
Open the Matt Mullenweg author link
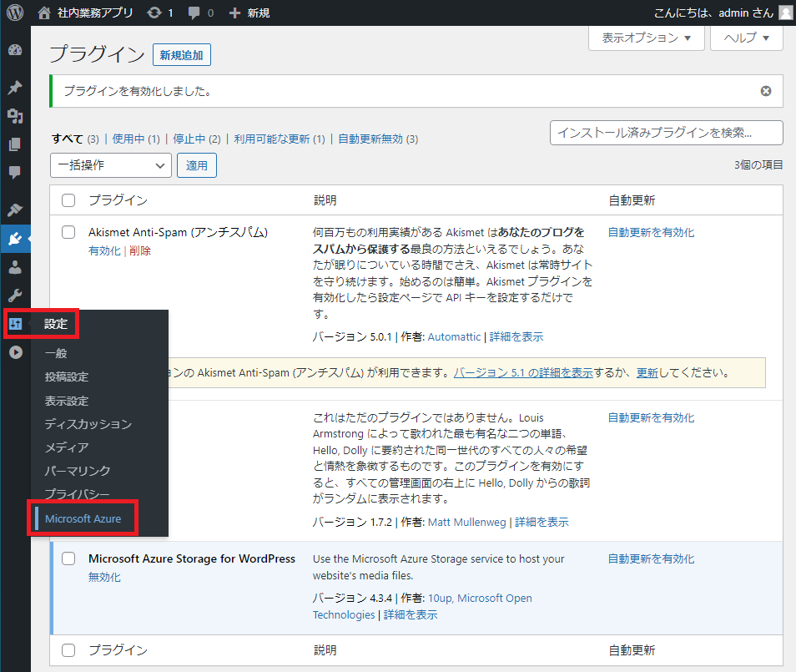pos(467,523)
